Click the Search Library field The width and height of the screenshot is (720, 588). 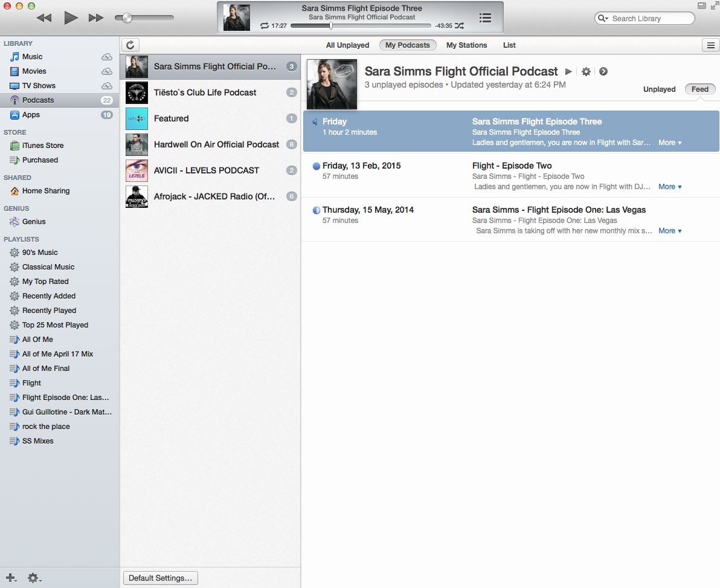click(x=644, y=18)
